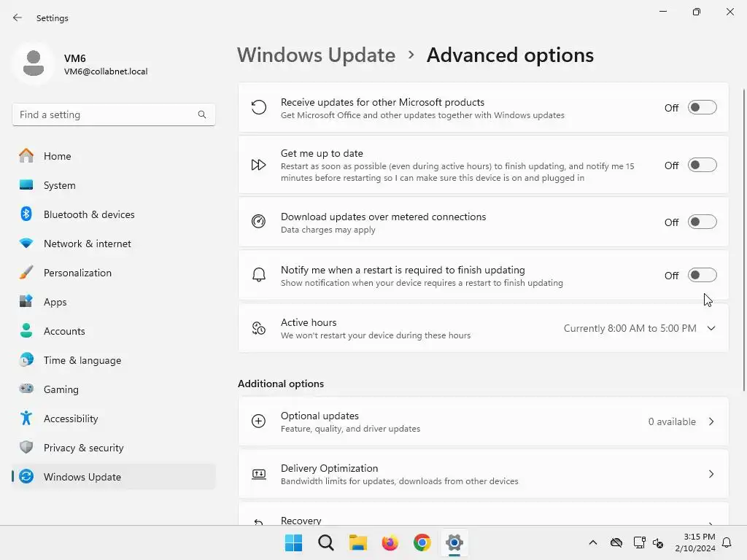
Task: Click the Network wifi icon in sidebar
Action: [x=26, y=244]
